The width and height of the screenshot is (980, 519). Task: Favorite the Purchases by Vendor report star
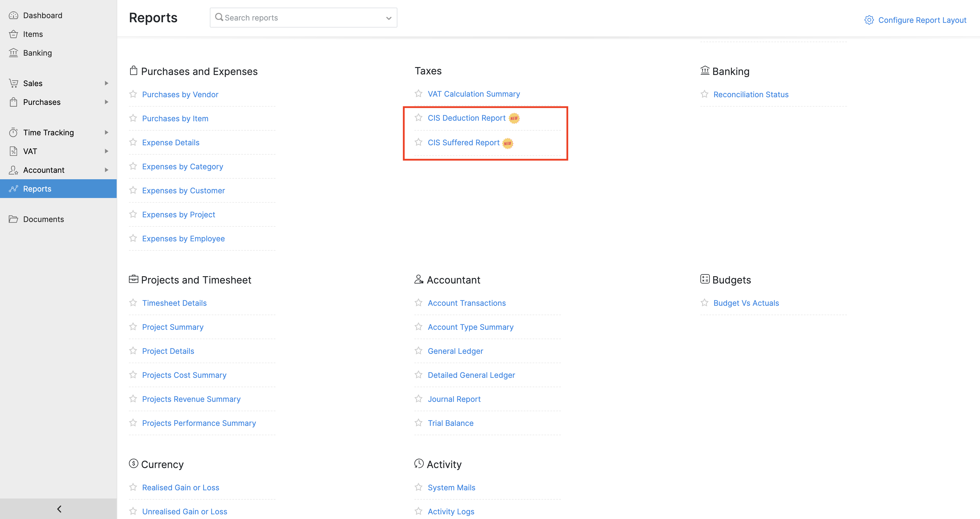point(133,94)
